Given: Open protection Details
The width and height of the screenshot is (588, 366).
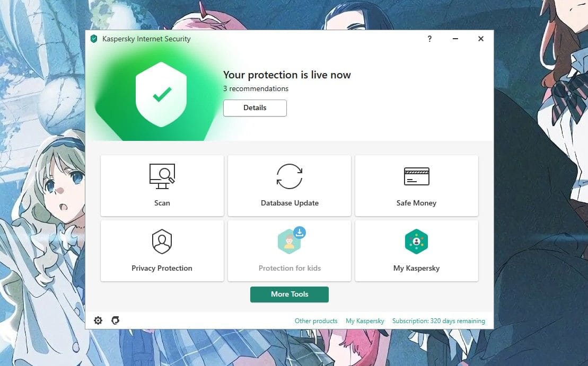Looking at the screenshot, I should (255, 108).
